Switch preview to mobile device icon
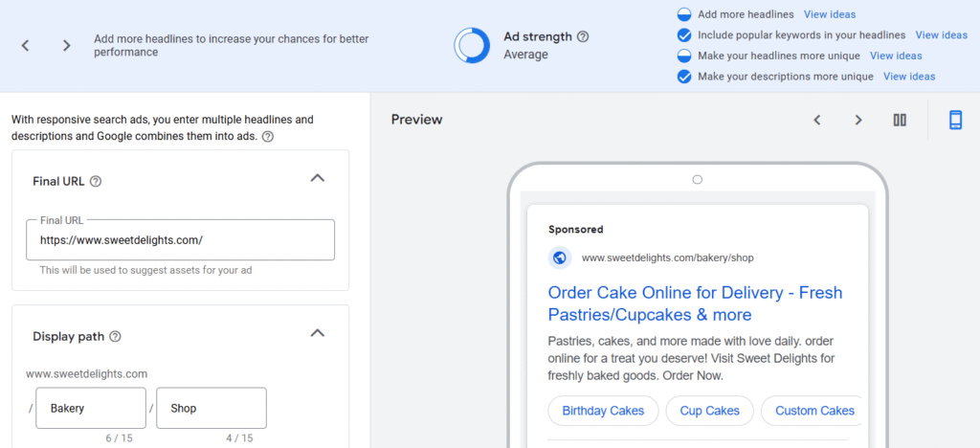 955,120
